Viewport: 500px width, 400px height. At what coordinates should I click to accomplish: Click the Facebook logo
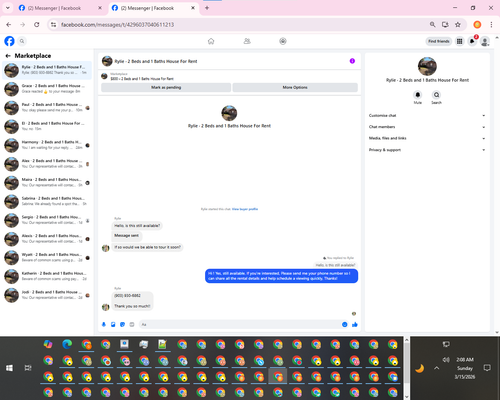click(9, 41)
